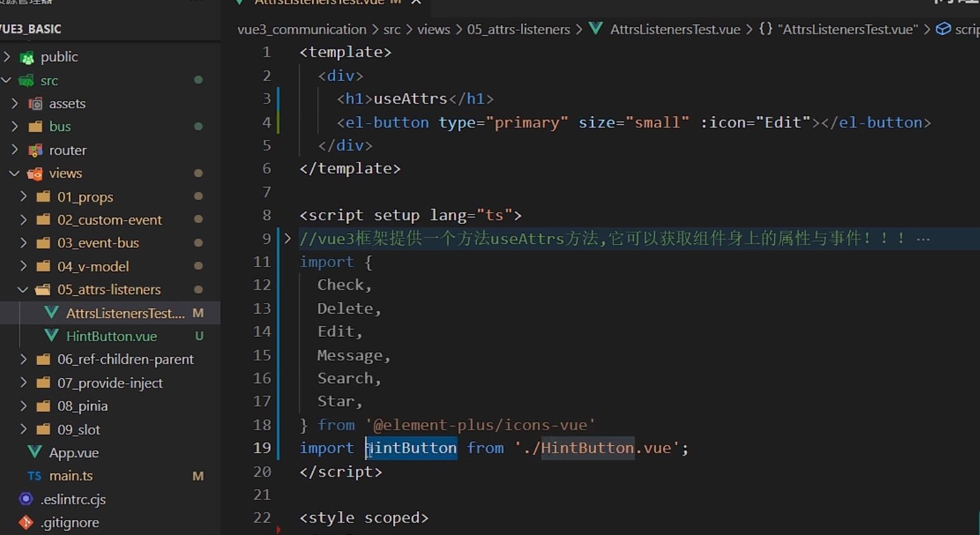The width and height of the screenshot is (980, 535).
Task: Expand 08_pinia folder row
Action: click(x=110, y=406)
